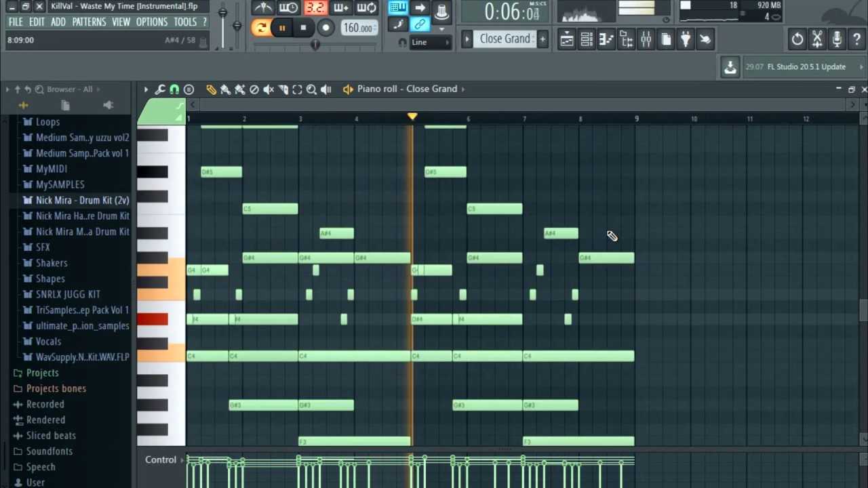This screenshot has height=488, width=868.
Task: Toggle piano roll snap magnet
Action: click(x=174, y=89)
